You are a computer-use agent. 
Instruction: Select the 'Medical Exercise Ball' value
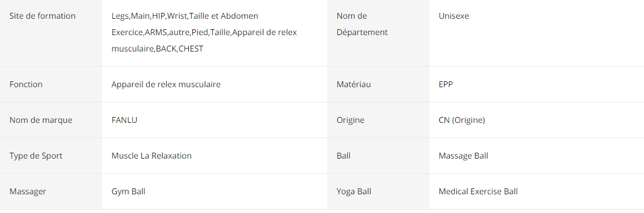click(x=478, y=191)
